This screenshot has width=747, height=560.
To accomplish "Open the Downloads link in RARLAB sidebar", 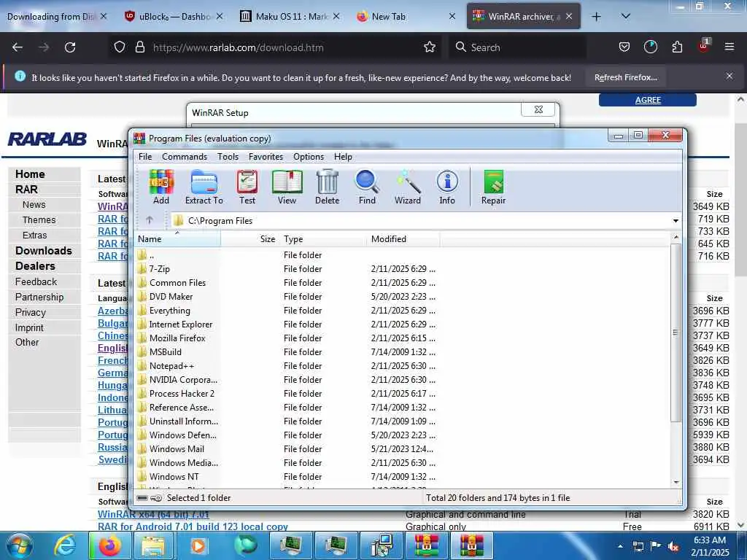I will (43, 251).
